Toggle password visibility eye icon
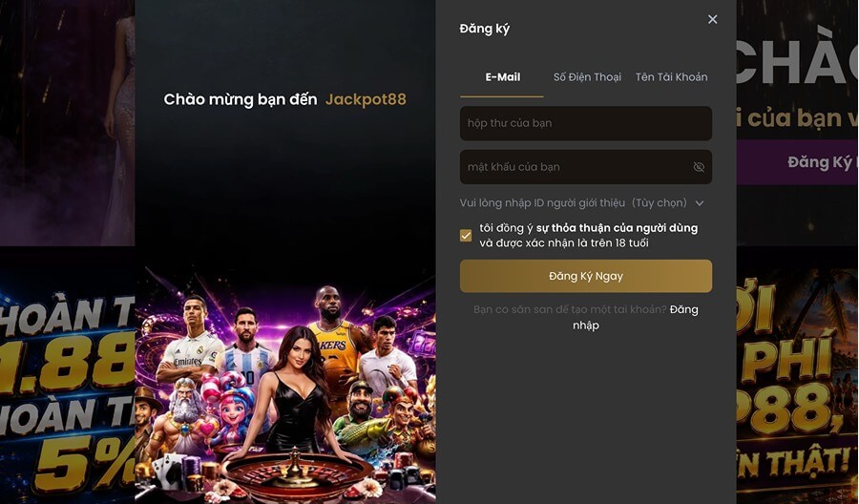This screenshot has width=859, height=504. click(699, 167)
